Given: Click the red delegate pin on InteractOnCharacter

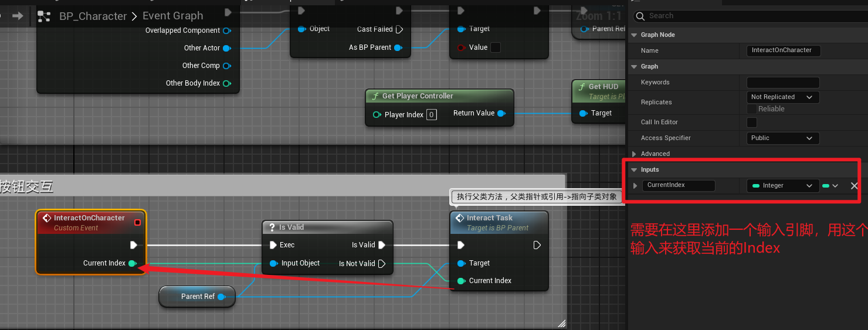Looking at the screenshot, I should click(x=137, y=222).
